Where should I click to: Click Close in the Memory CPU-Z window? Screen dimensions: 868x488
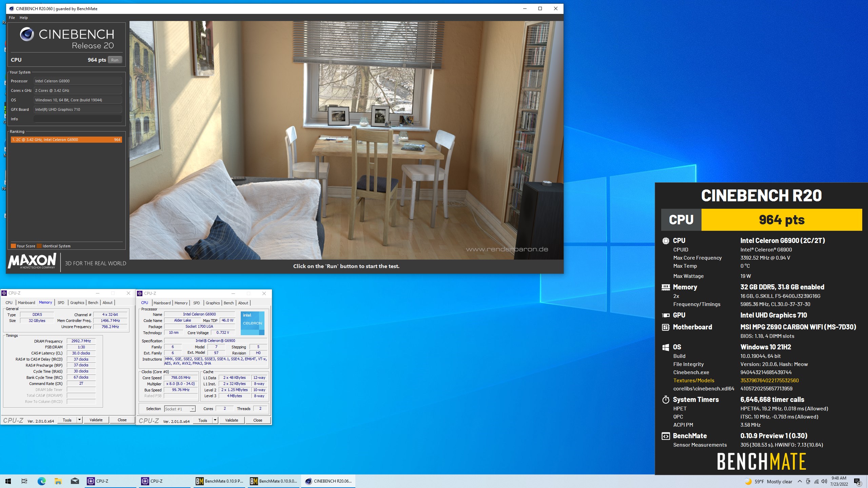coord(122,420)
